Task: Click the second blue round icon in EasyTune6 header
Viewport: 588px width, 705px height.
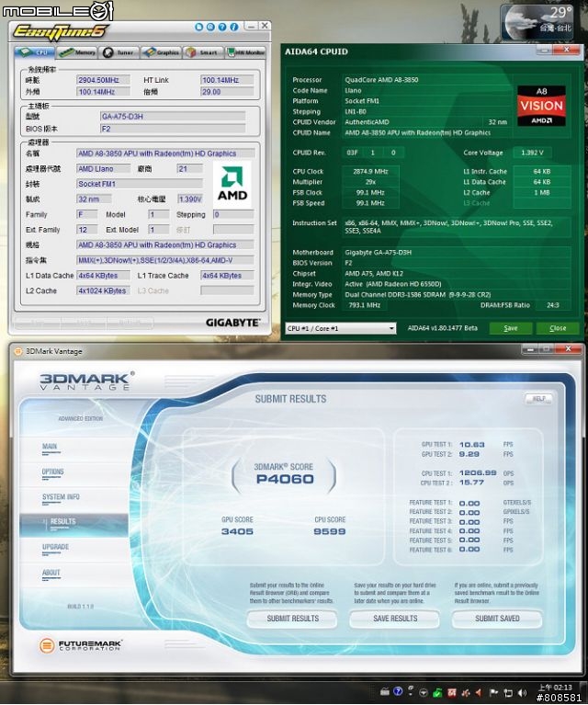Action: (x=210, y=27)
